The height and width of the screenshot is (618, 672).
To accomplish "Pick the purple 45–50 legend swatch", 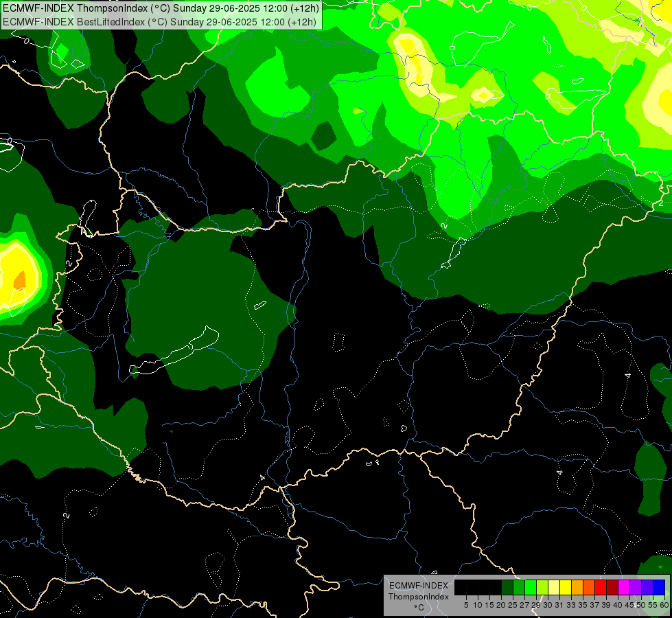I will click(636, 587).
